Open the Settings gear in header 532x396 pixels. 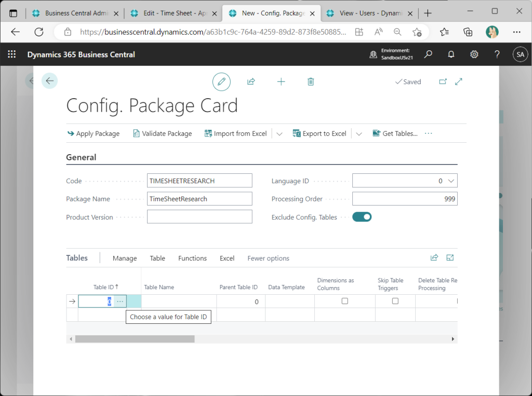[474, 54]
